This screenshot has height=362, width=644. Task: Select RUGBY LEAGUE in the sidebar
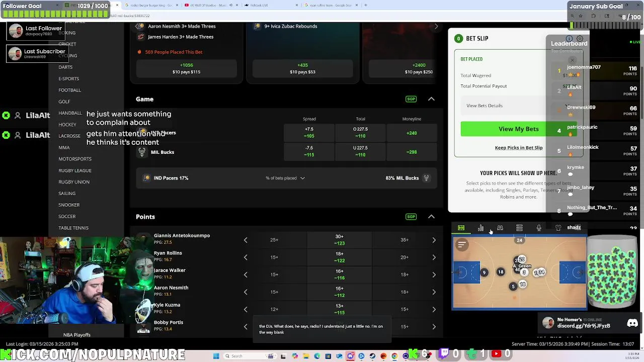(75, 170)
